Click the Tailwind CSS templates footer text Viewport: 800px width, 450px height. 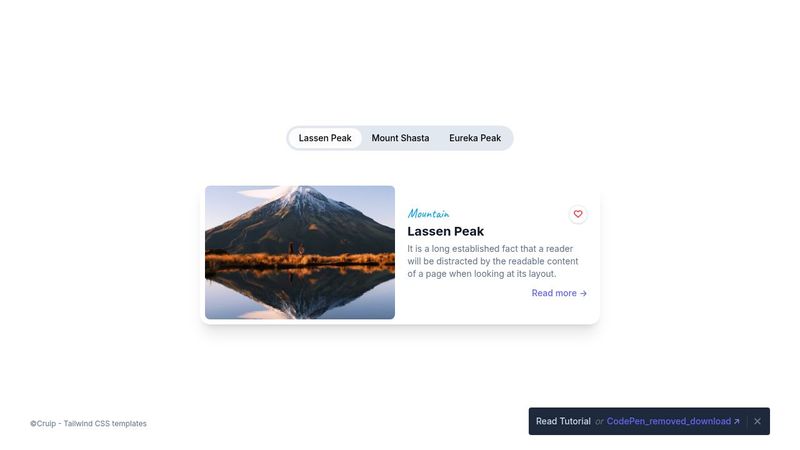click(105, 423)
